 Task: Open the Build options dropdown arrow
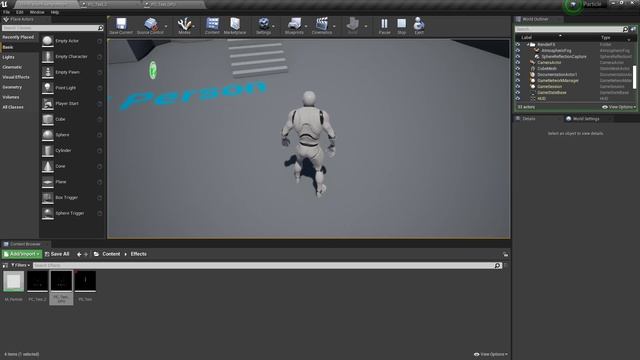click(x=366, y=26)
